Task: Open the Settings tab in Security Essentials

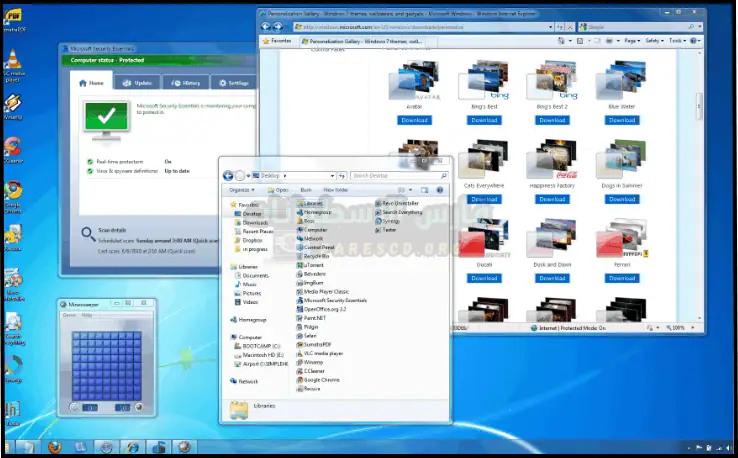Action: click(x=234, y=83)
